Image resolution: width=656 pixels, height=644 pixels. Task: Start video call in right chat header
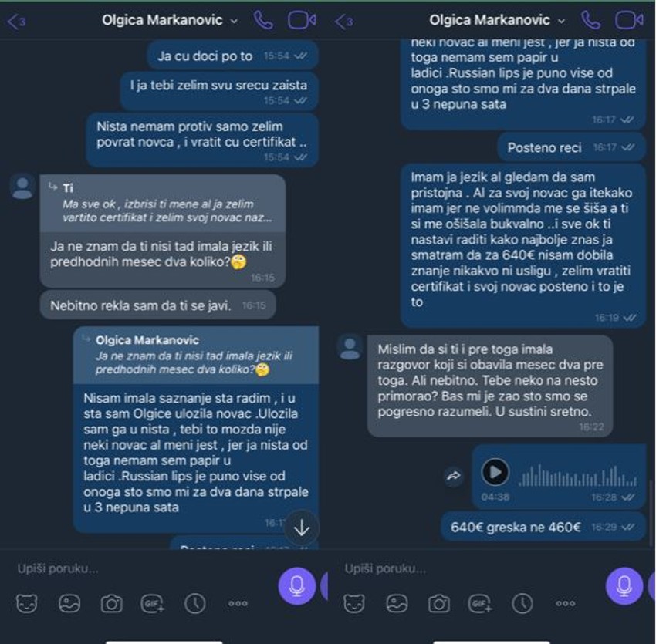(x=629, y=21)
